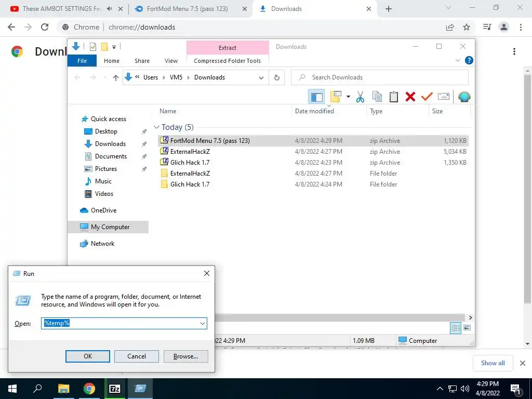Image resolution: width=532 pixels, height=399 pixels.
Task: Click the orange checkmark Properties icon
Action: point(427,97)
